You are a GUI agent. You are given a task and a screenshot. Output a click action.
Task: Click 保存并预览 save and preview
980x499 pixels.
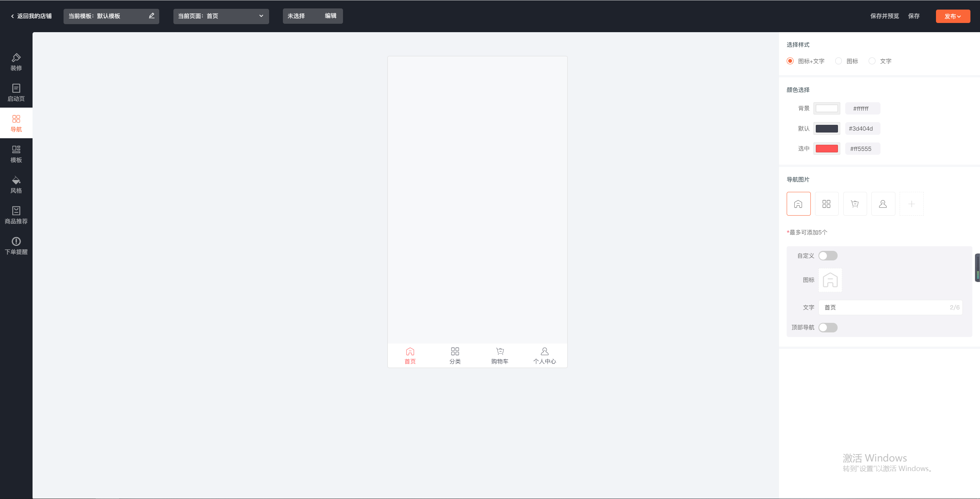pyautogui.click(x=884, y=16)
